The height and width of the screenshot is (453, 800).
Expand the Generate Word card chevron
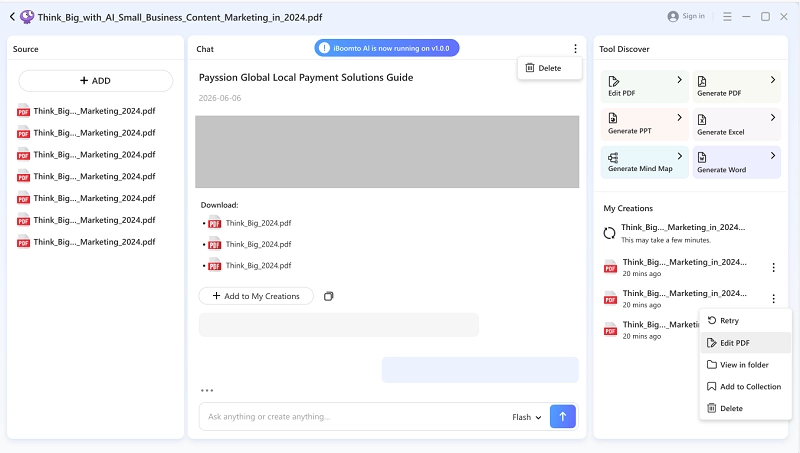[x=772, y=156]
